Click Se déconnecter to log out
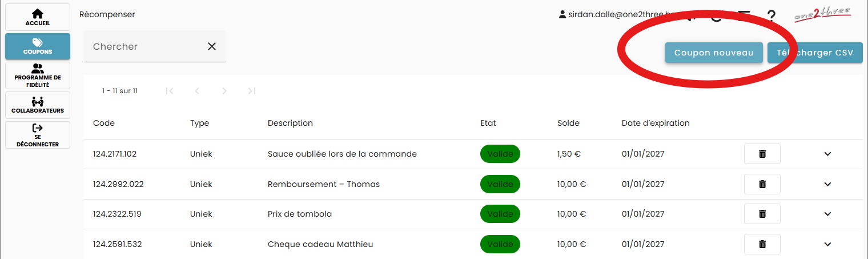868x259 pixels. pos(38,135)
